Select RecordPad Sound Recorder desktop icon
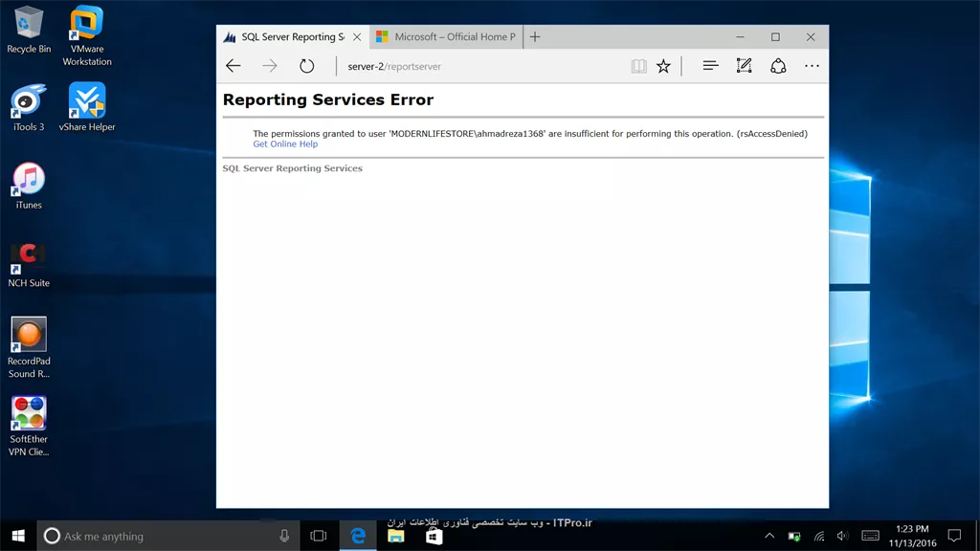This screenshot has width=980, height=551. pos(29,348)
